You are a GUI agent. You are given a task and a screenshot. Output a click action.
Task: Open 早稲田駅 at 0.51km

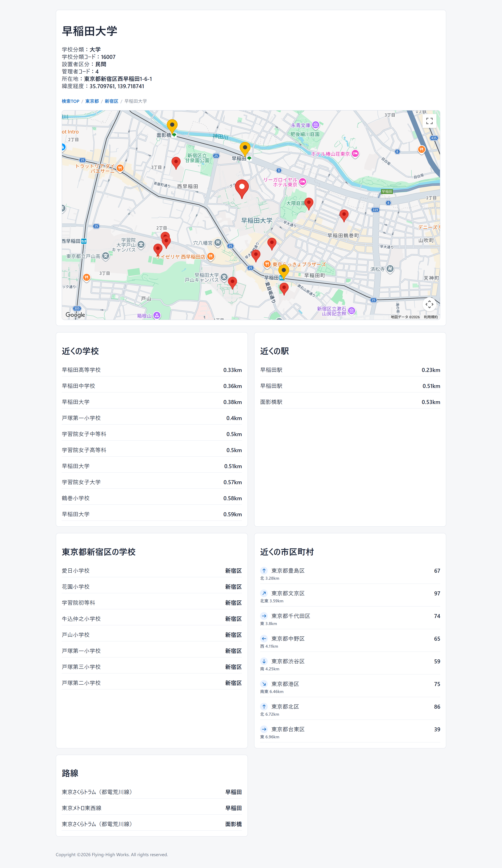pos(350,386)
